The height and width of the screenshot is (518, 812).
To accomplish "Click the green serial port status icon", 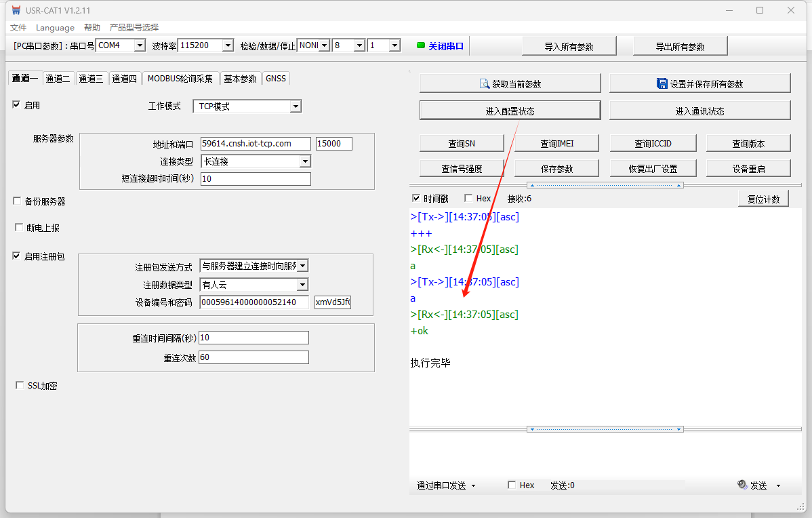I will tap(420, 45).
